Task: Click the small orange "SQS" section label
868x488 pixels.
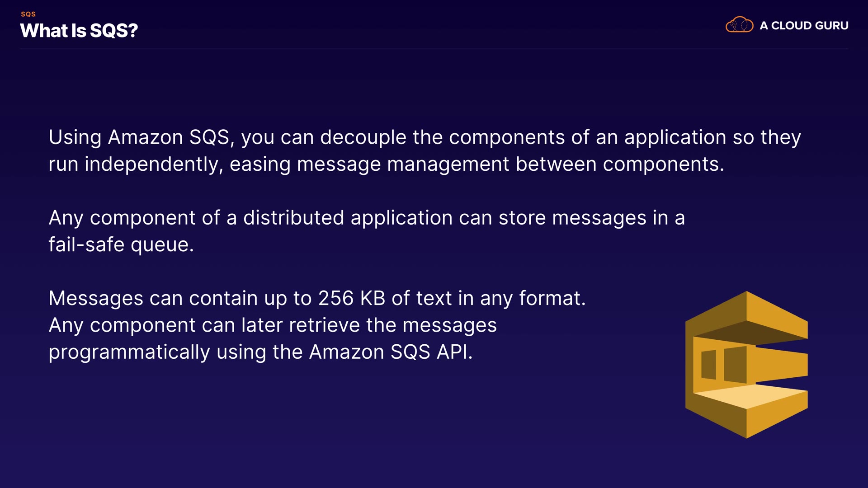Action: [28, 14]
